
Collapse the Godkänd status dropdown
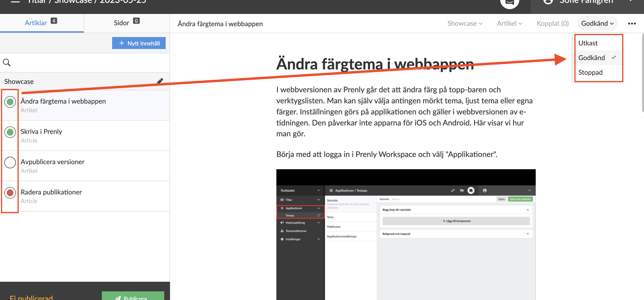click(597, 24)
